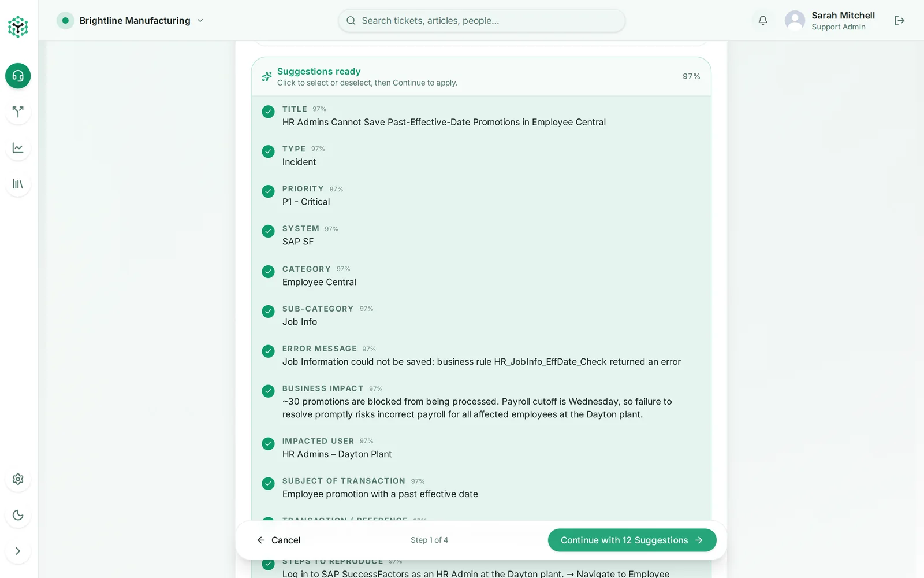Click the green status dot by Brightline
This screenshot has width=924, height=578.
[65, 21]
